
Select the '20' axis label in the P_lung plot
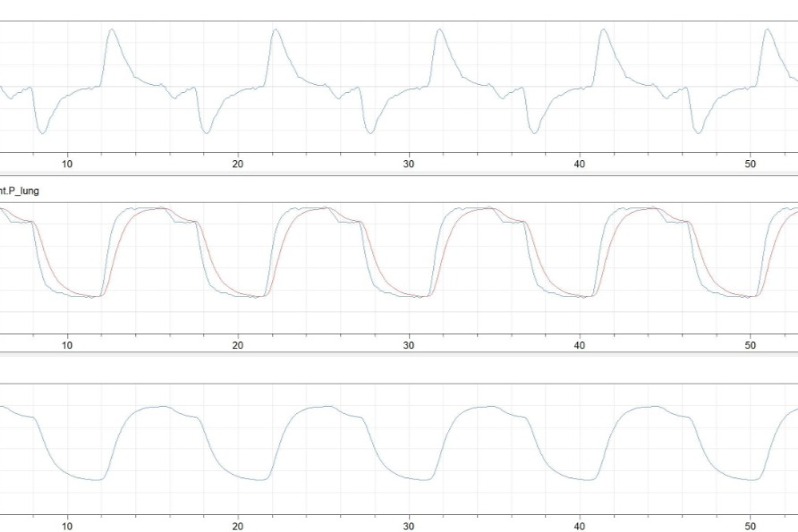click(x=238, y=345)
